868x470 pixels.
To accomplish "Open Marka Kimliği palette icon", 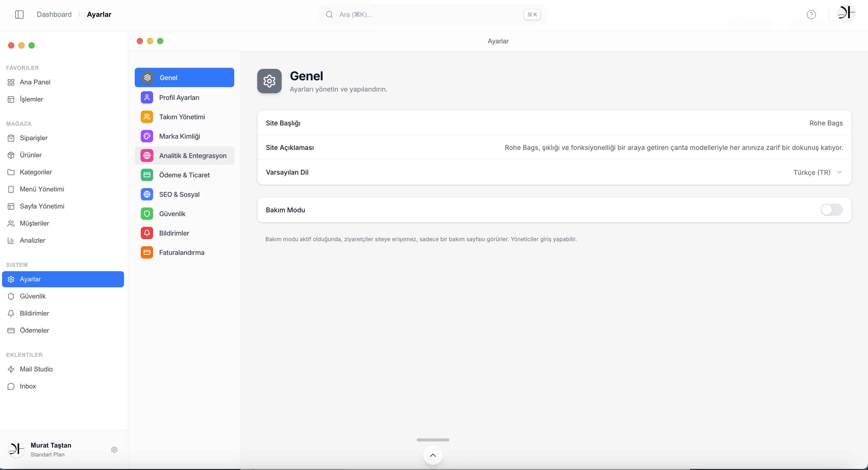I will (147, 136).
